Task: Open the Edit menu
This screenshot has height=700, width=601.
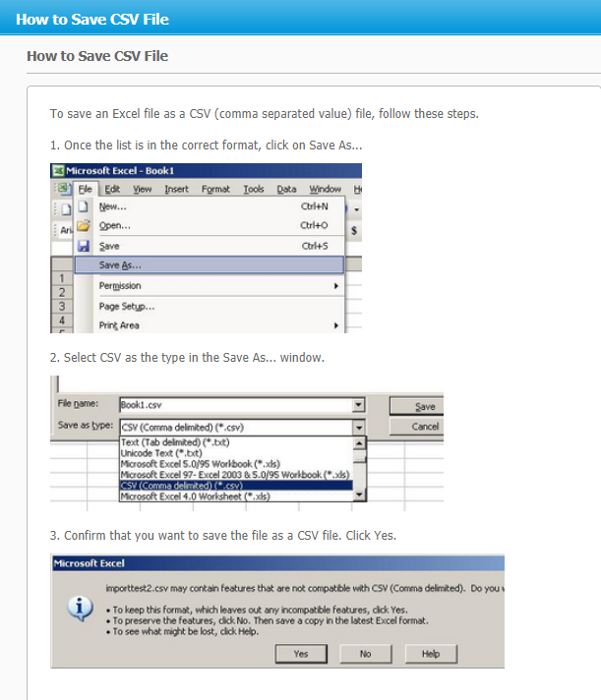Action: click(112, 190)
